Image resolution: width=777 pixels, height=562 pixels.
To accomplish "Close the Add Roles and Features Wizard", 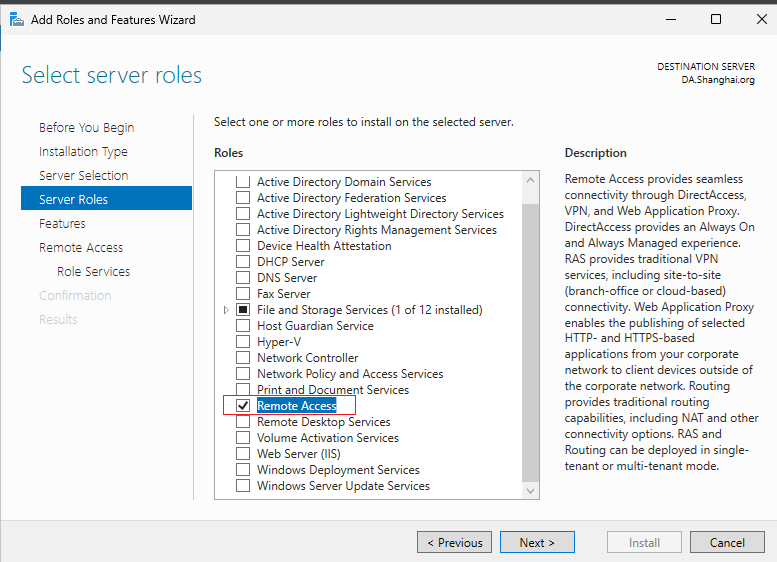I will tap(762, 19).
